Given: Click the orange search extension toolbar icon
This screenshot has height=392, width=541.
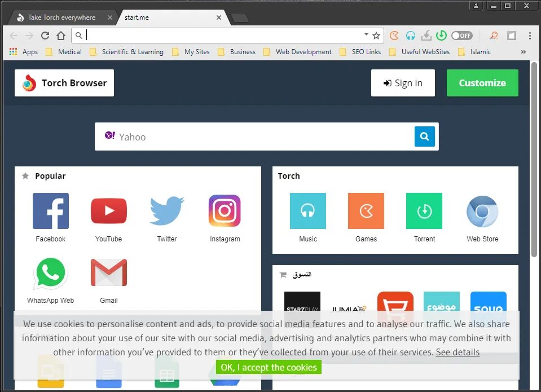Looking at the screenshot, I should (x=494, y=36).
